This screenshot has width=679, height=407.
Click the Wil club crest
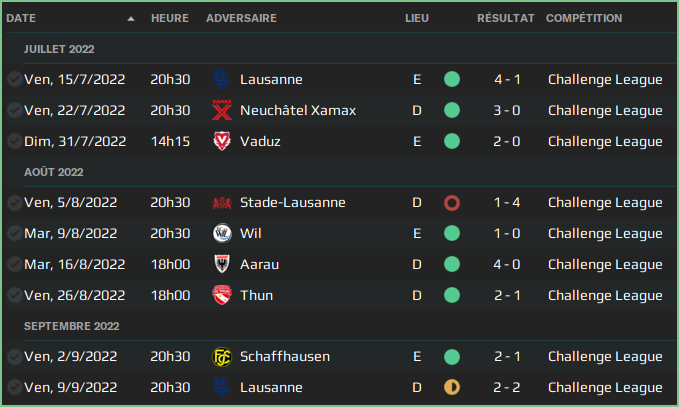tap(222, 234)
